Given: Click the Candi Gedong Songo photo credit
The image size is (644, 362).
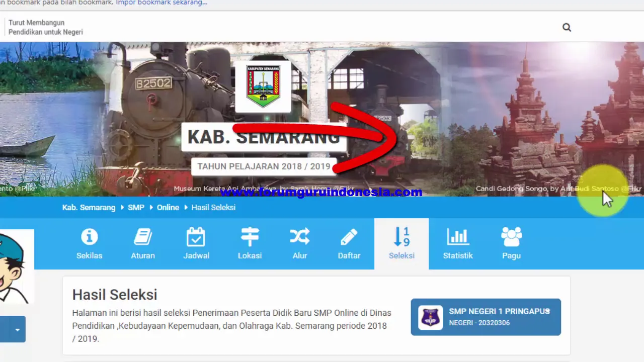Looking at the screenshot, I should (x=558, y=189).
